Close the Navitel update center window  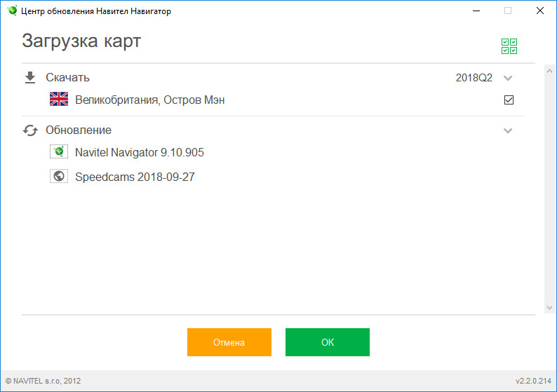click(540, 11)
